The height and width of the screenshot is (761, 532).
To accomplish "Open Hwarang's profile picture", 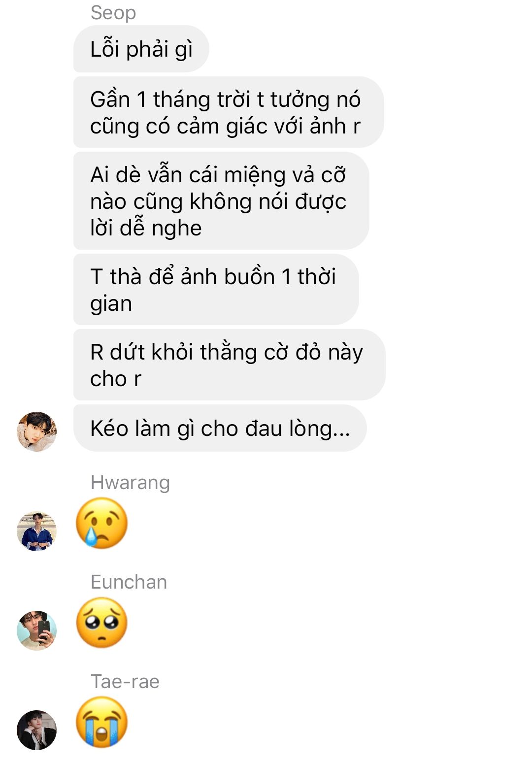I will pyautogui.click(x=37, y=531).
